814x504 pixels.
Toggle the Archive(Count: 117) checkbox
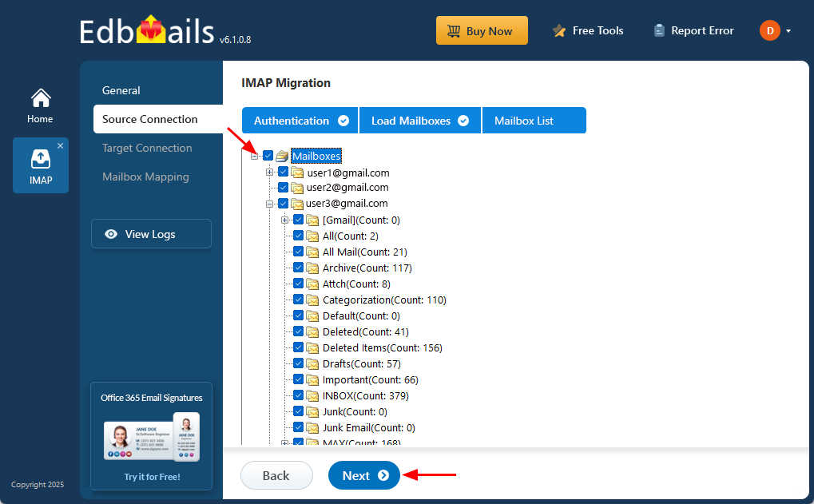click(298, 268)
